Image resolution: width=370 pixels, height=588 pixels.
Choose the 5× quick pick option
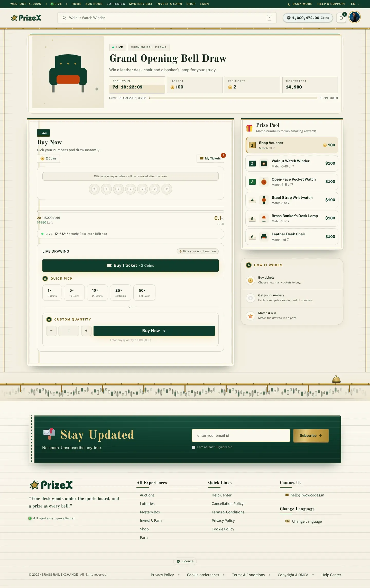[74, 292]
